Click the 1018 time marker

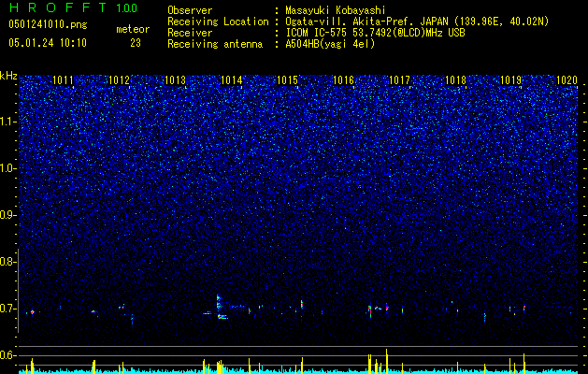click(455, 79)
